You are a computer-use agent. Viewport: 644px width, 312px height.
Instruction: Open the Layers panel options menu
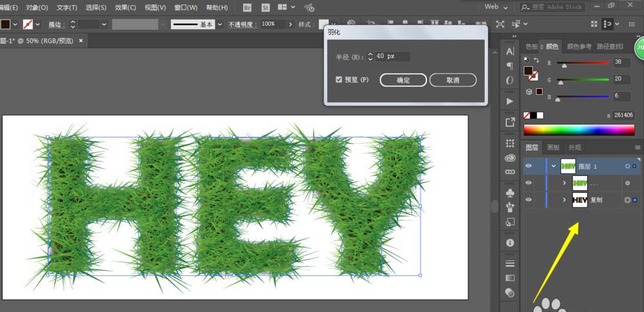pos(638,147)
